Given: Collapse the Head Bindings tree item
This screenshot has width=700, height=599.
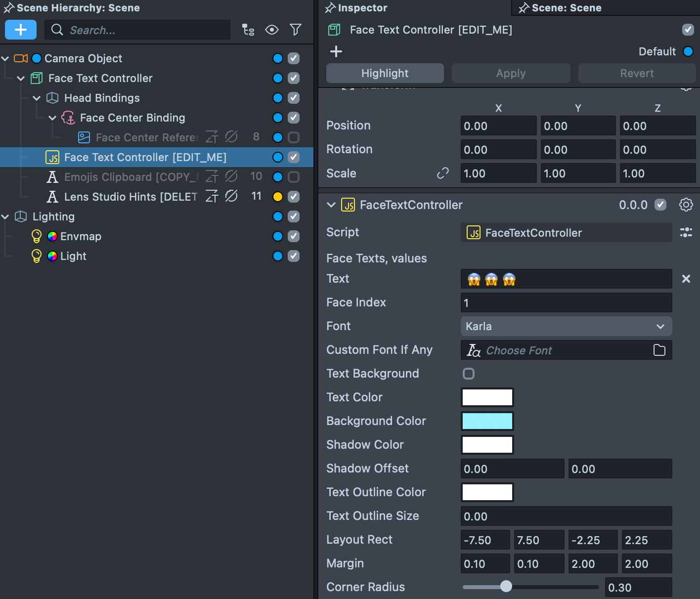Looking at the screenshot, I should [x=37, y=98].
